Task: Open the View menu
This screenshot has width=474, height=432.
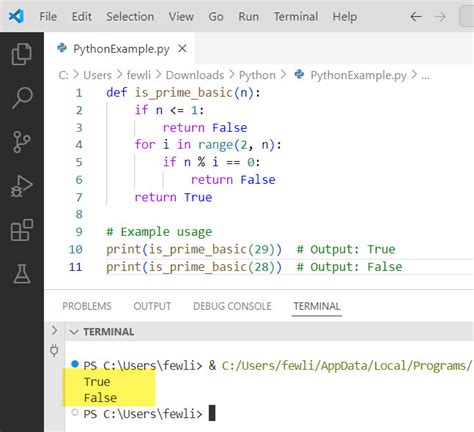Action: [x=181, y=16]
